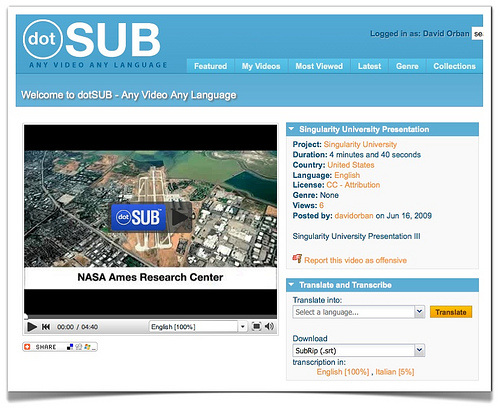This screenshot has height=409, width=500.
Task: Click the red flag report icon
Action: [297, 259]
